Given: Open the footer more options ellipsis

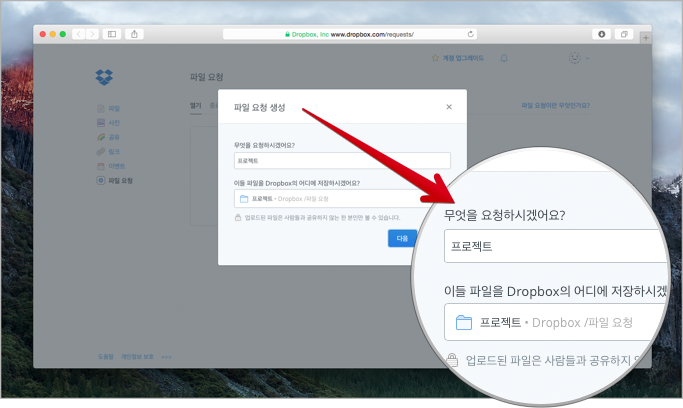Looking at the screenshot, I should pos(166,357).
